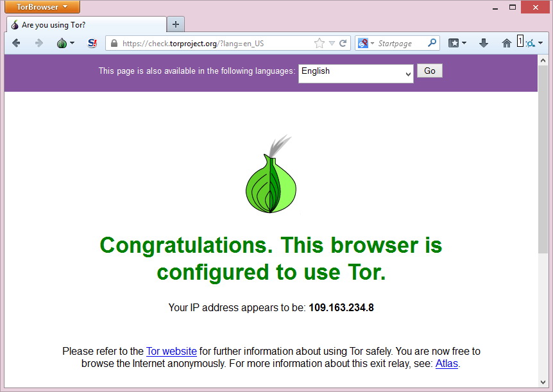This screenshot has height=392, width=553.
Task: Click the scrollbar down arrow
Action: tap(543, 382)
